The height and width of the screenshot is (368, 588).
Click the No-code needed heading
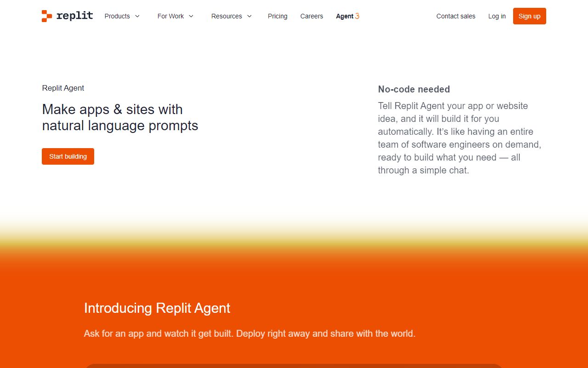click(x=413, y=89)
